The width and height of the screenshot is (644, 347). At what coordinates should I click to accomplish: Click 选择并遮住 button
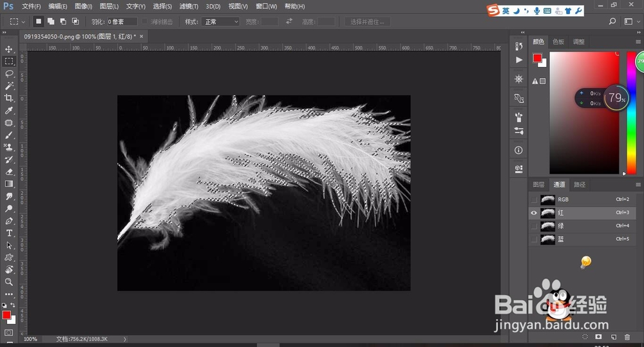367,22
